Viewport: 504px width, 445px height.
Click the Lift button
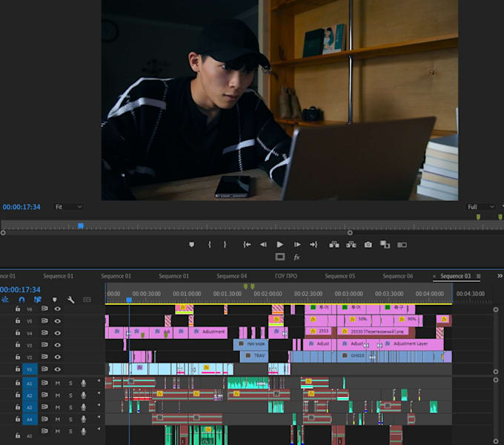pyautogui.click(x=334, y=245)
